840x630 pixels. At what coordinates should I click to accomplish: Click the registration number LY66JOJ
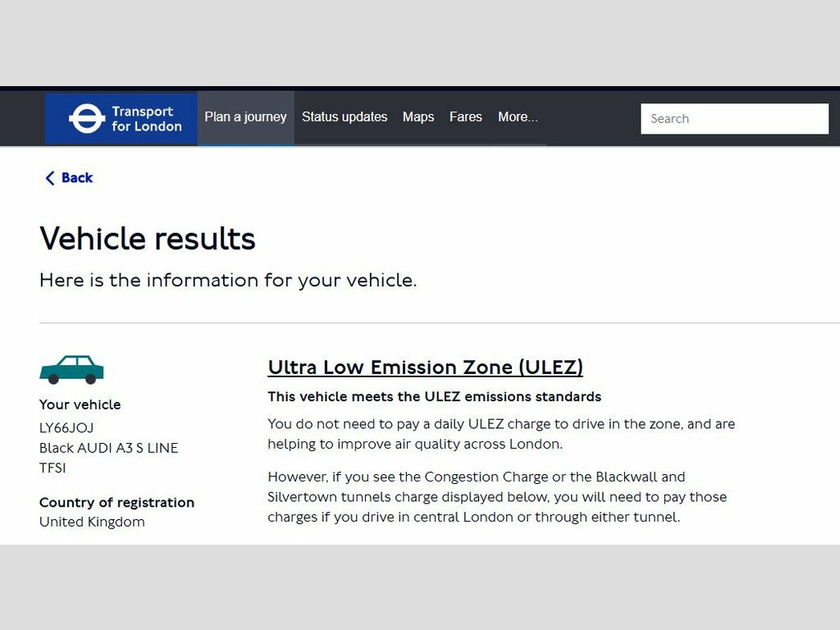pos(66,428)
